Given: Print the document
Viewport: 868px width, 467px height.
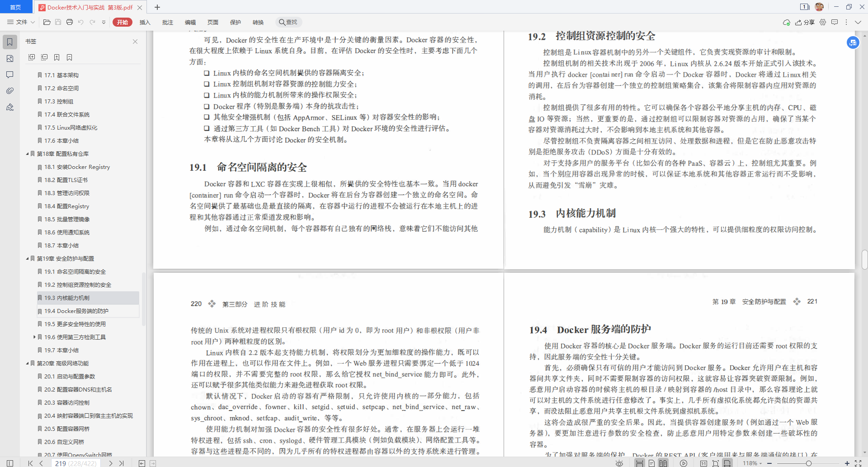Looking at the screenshot, I should [69, 22].
